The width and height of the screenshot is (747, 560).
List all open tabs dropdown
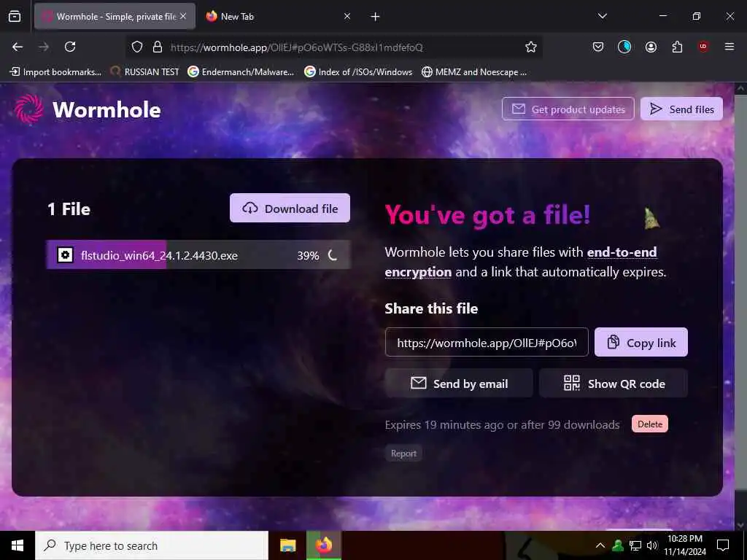(602, 16)
